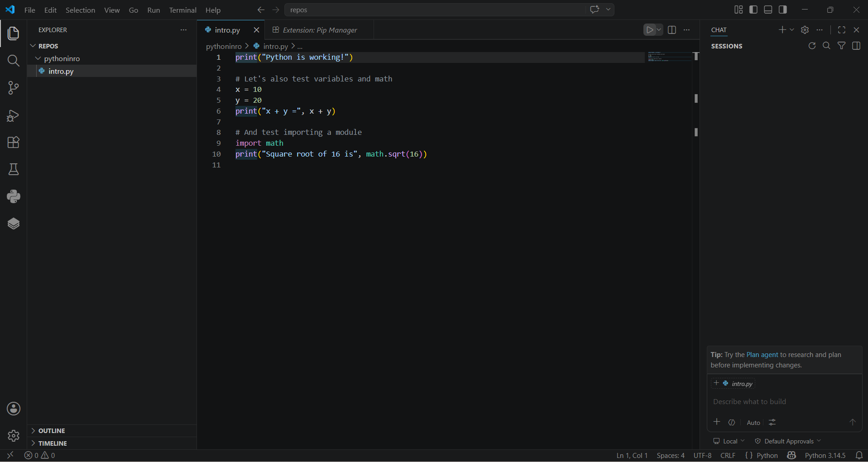
Task: Go back in navigation history
Action: click(x=261, y=10)
